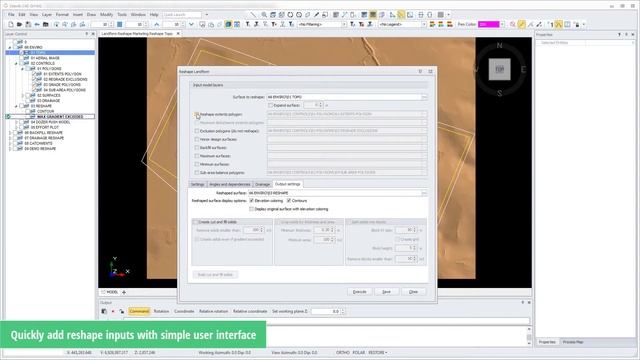Switch to the Settings tab in dialog

pos(198,184)
